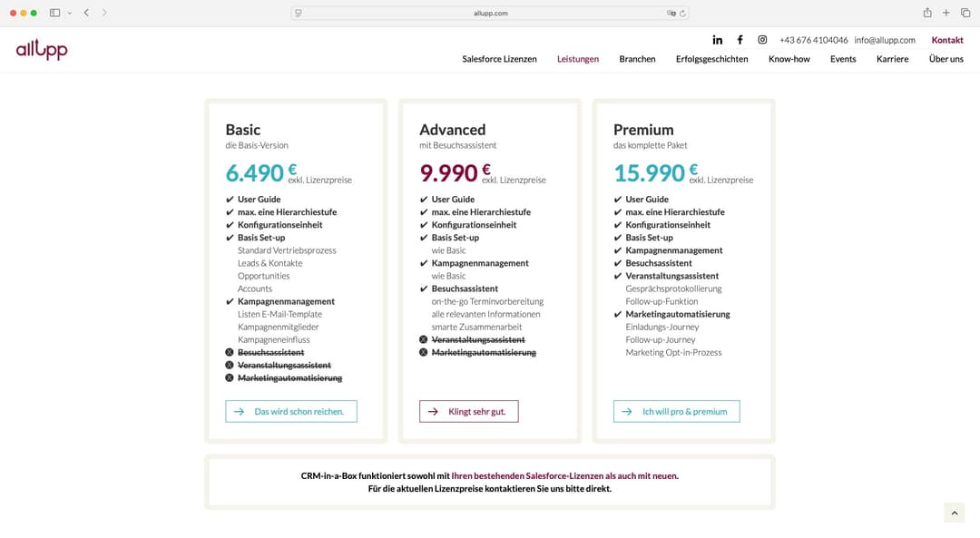
Task: Open the Leistungen menu item
Action: point(578,59)
